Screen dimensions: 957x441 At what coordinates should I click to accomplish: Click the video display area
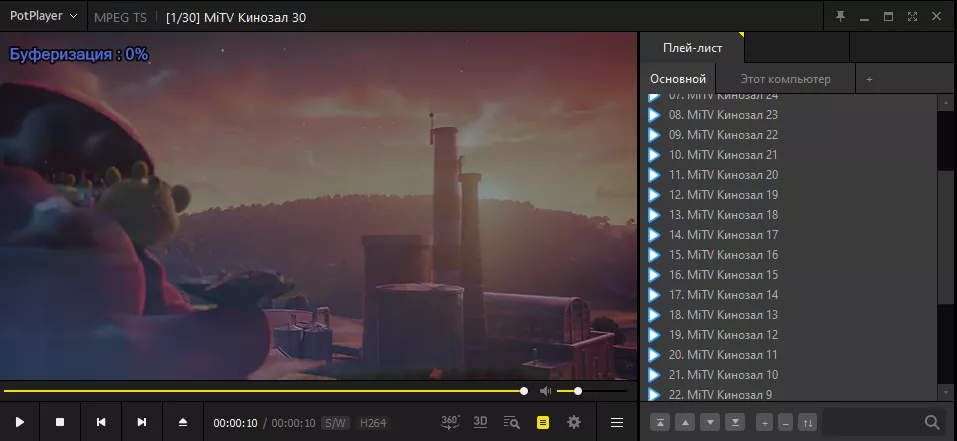coord(319,206)
